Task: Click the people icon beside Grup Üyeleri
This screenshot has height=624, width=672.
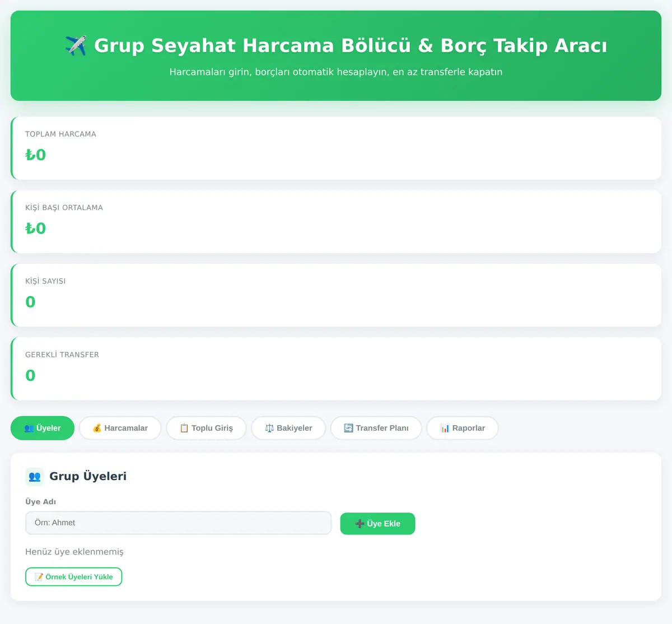Action: (x=35, y=477)
